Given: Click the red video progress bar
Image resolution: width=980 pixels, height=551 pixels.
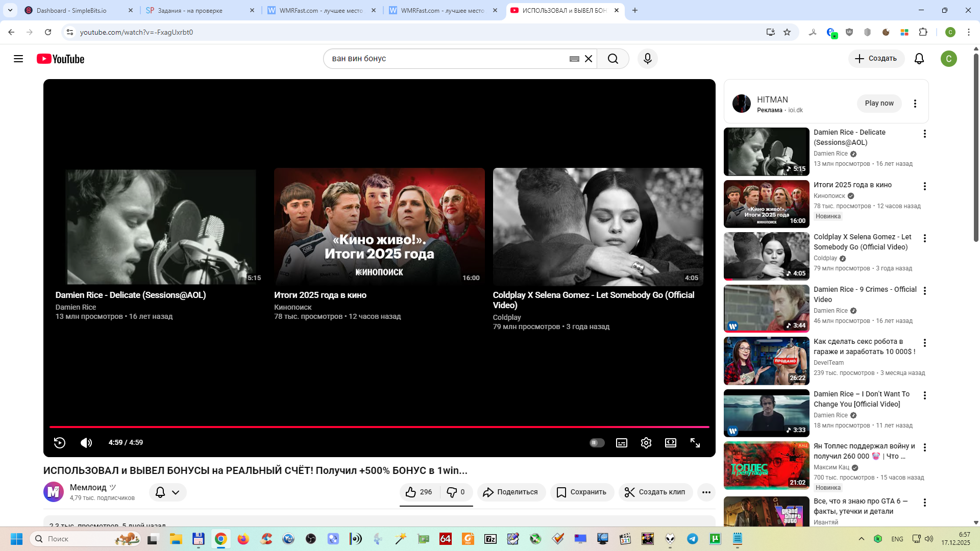Looking at the screenshot, I should click(379, 427).
